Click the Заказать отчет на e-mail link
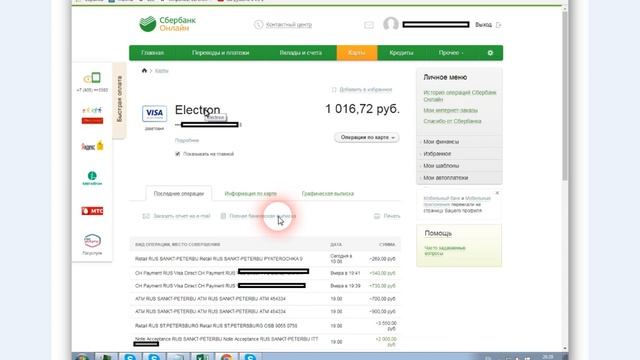640x360 pixels. (x=181, y=216)
